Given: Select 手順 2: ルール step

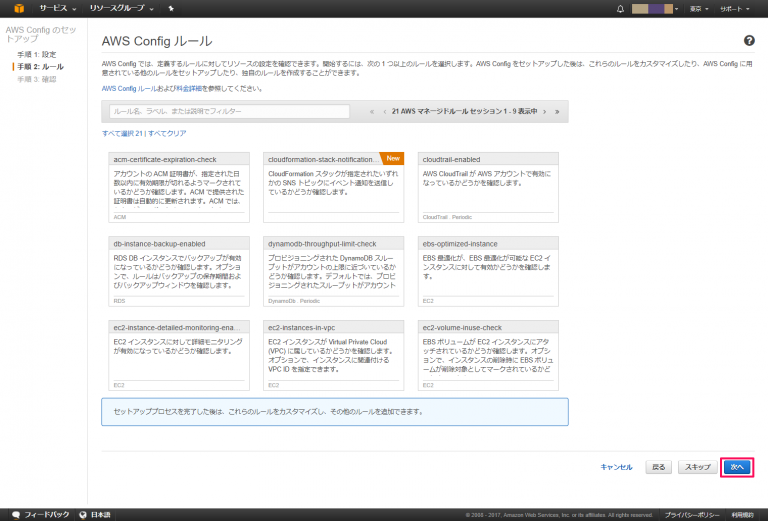Looking at the screenshot, I should 41,67.
